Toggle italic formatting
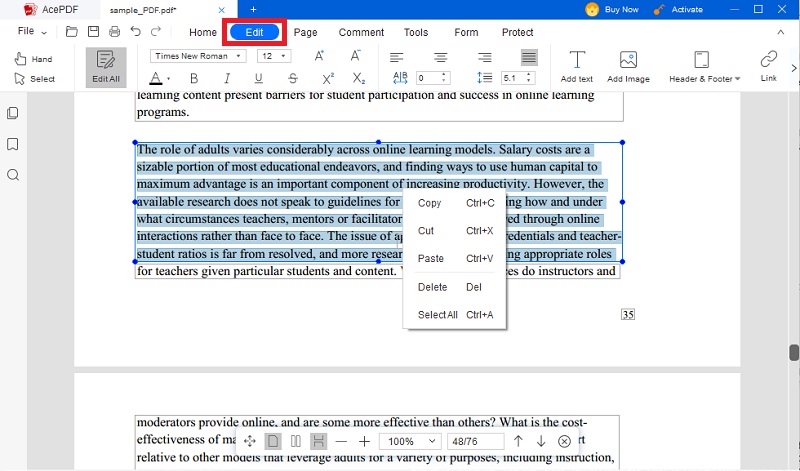 [227, 78]
